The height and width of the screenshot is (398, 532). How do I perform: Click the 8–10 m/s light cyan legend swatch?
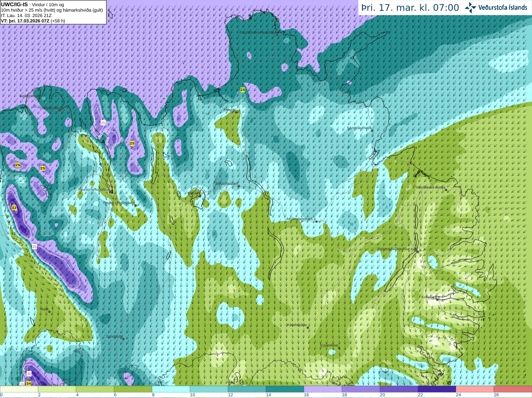[x=171, y=389]
